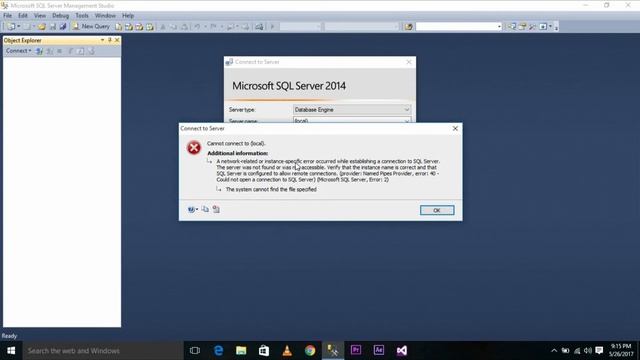Click Connect Object Explorer icon beside Connect
This screenshot has height=360, width=640.
(39, 51)
